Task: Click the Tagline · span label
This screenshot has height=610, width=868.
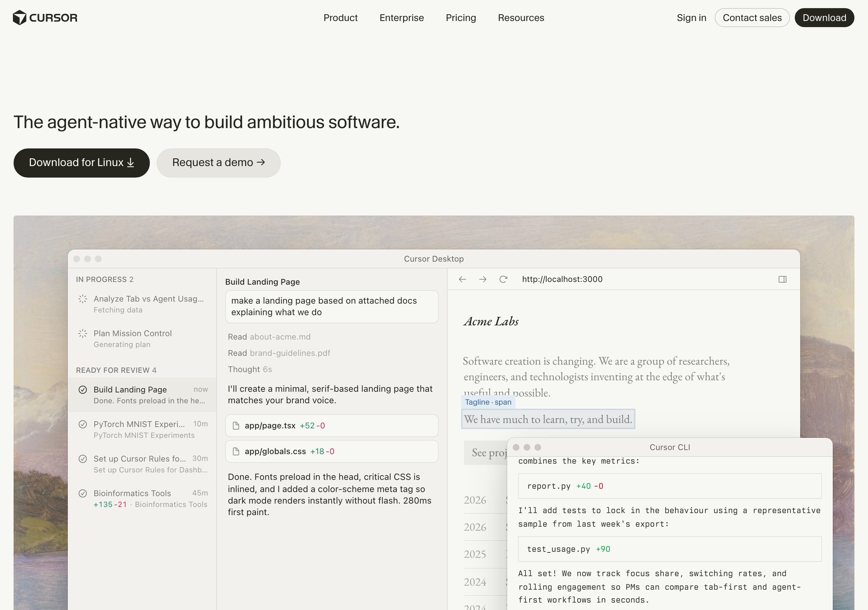Action: click(x=488, y=402)
